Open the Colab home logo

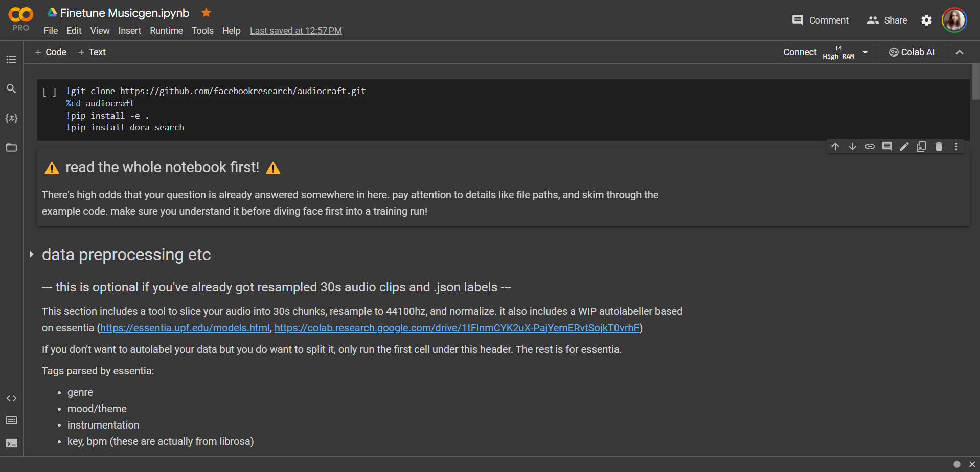(21, 19)
